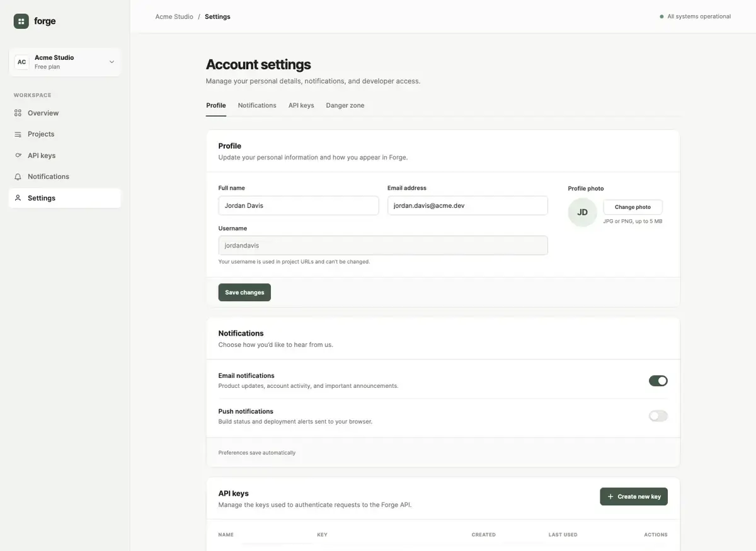Click the API keys key icon
This screenshot has height=551, width=756.
click(18, 156)
